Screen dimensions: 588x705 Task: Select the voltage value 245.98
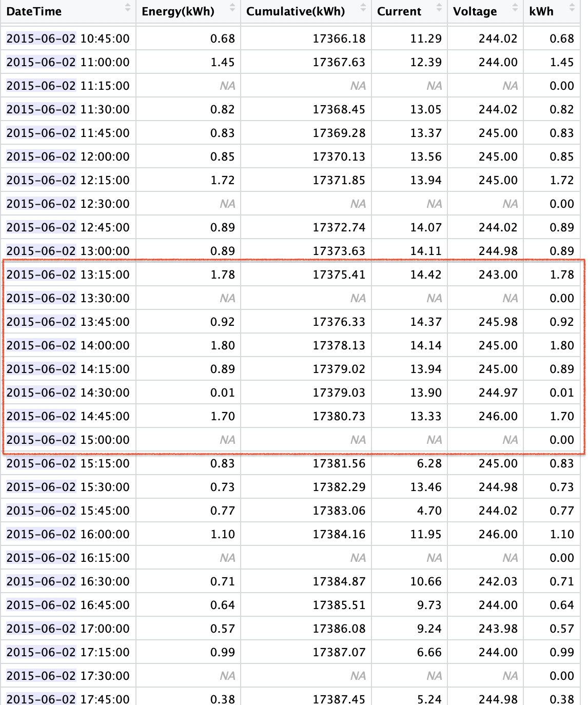[x=498, y=322]
